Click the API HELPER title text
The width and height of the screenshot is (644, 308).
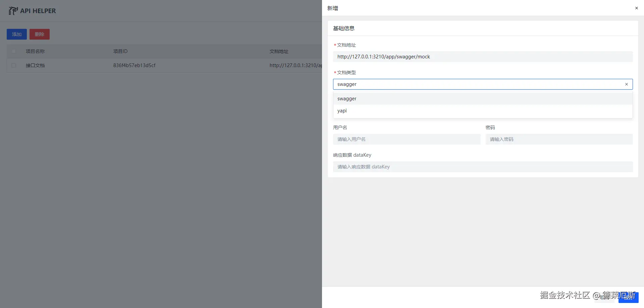[38, 11]
